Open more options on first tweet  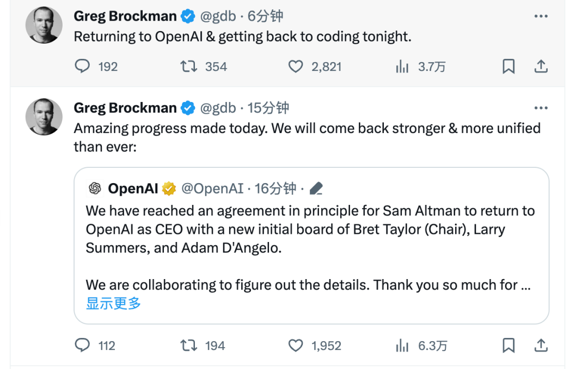tap(541, 16)
